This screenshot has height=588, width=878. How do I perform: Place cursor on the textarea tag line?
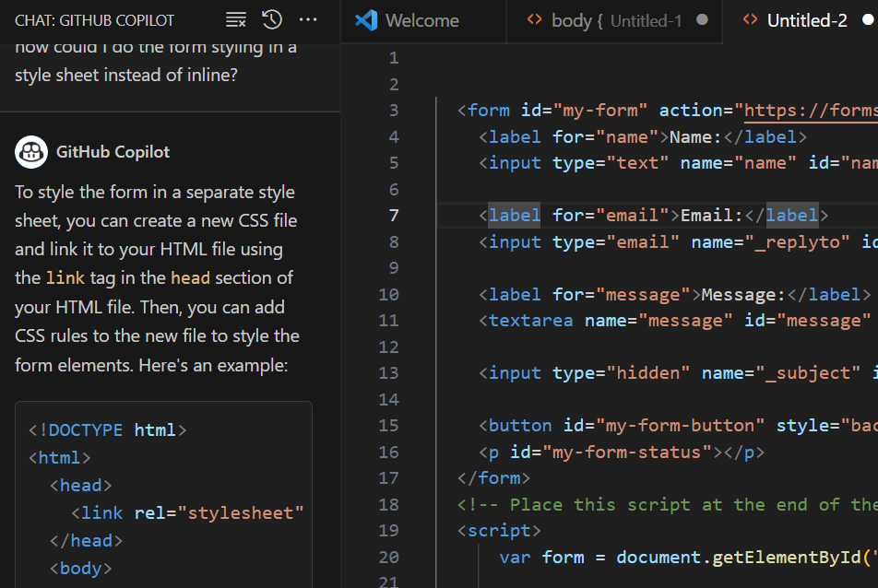click(530, 321)
